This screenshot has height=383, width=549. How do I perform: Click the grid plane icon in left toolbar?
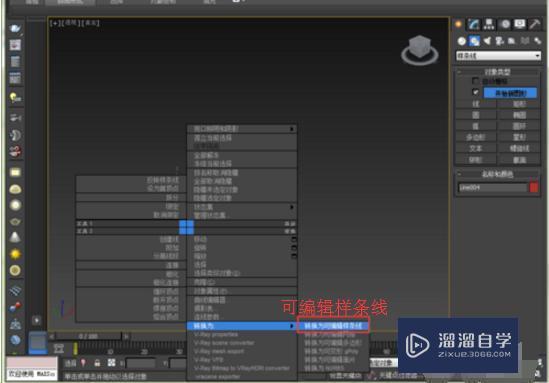click(15, 290)
